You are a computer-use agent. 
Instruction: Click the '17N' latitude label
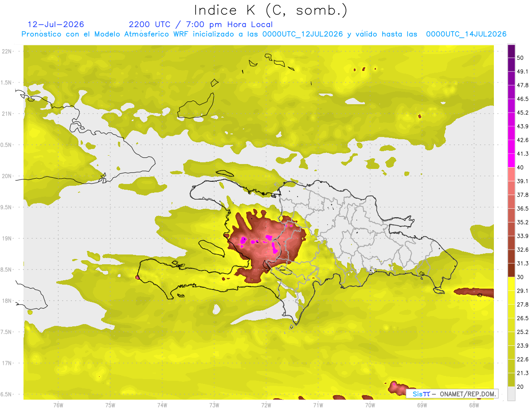[x=7, y=363]
